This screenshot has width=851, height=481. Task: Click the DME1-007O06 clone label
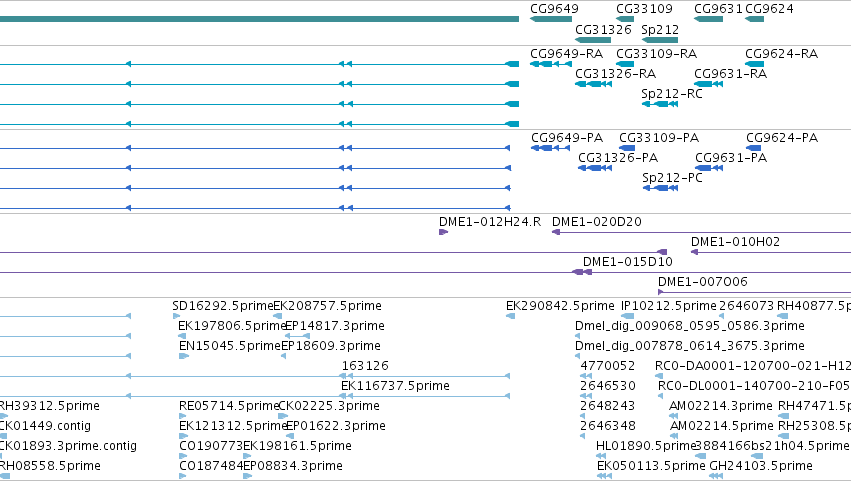(702, 282)
